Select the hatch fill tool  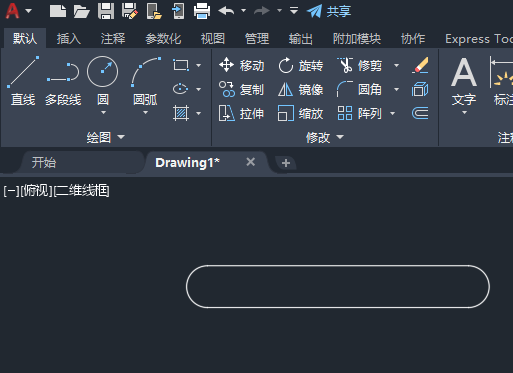tap(181, 113)
